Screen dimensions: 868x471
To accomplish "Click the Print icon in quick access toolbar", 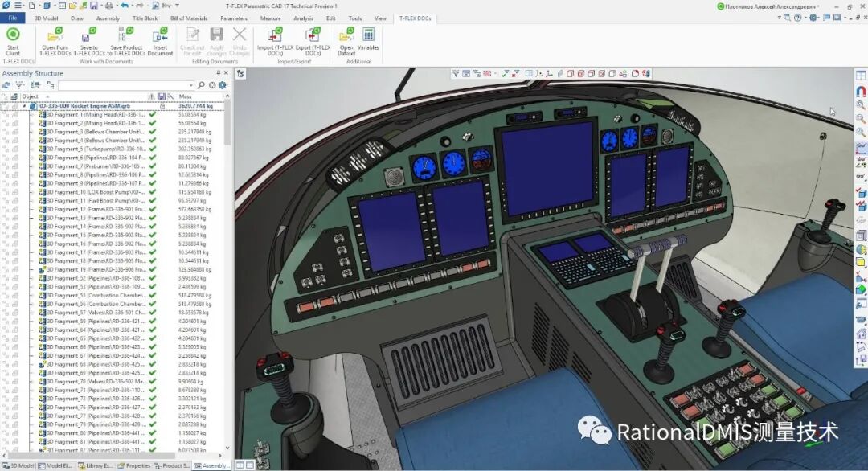I will 109,6.
